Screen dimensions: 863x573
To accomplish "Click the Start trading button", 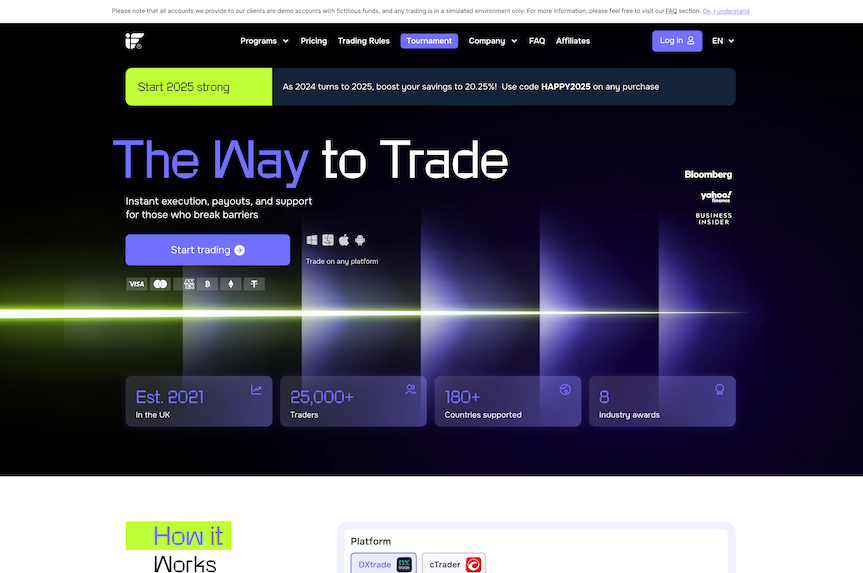I will tap(207, 250).
